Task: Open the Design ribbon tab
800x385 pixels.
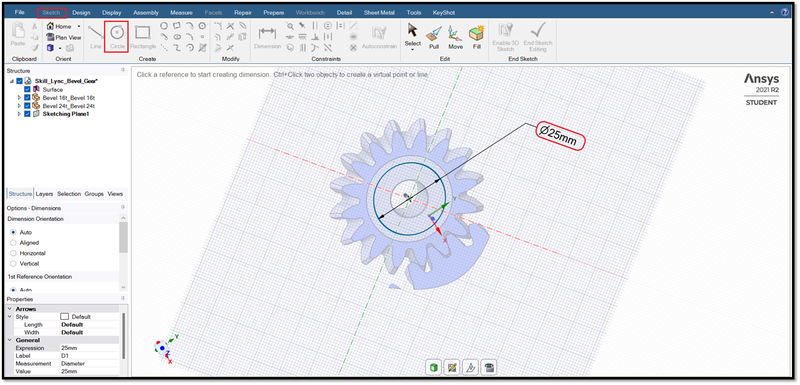Action: click(x=81, y=12)
